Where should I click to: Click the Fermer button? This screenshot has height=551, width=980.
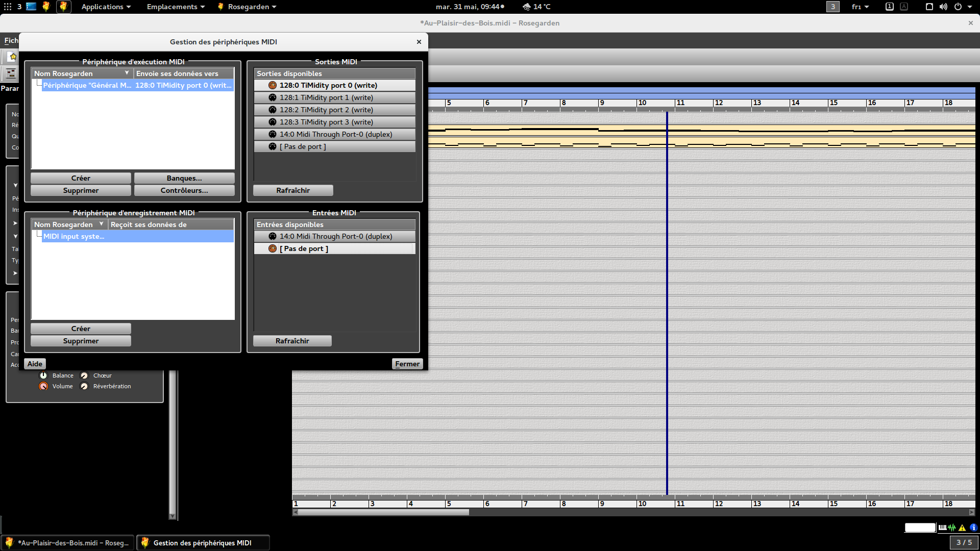coord(407,364)
